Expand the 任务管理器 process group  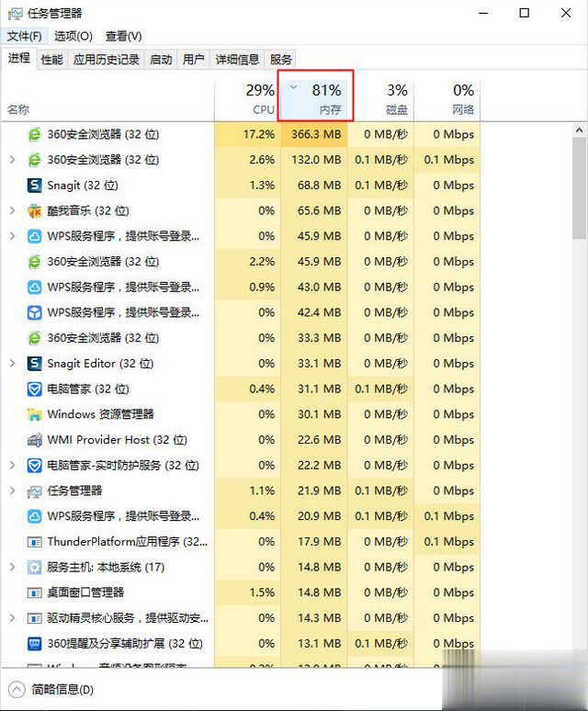click(x=13, y=491)
